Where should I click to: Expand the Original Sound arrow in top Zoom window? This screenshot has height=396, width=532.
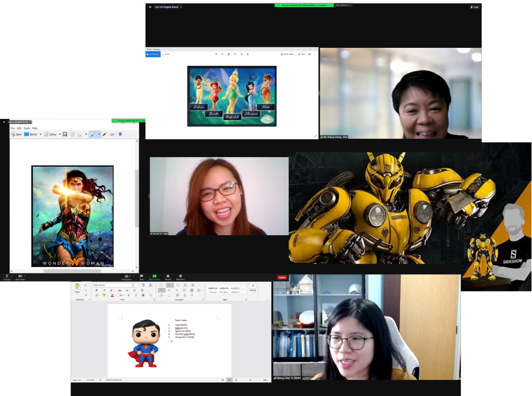pyautogui.click(x=181, y=7)
